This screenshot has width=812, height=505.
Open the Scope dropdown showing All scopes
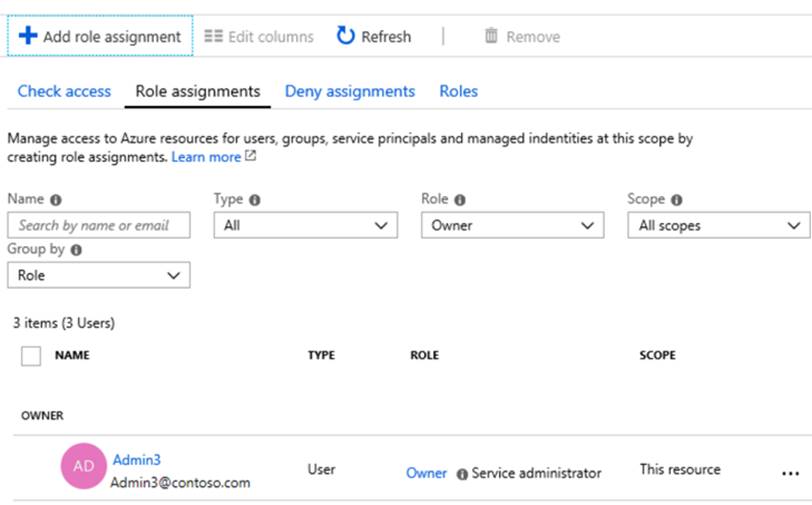tap(718, 226)
